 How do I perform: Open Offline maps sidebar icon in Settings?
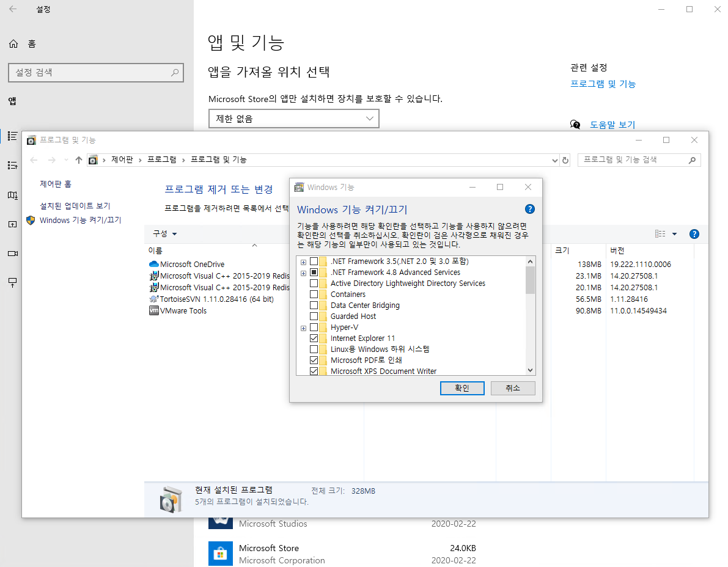pos(13,195)
